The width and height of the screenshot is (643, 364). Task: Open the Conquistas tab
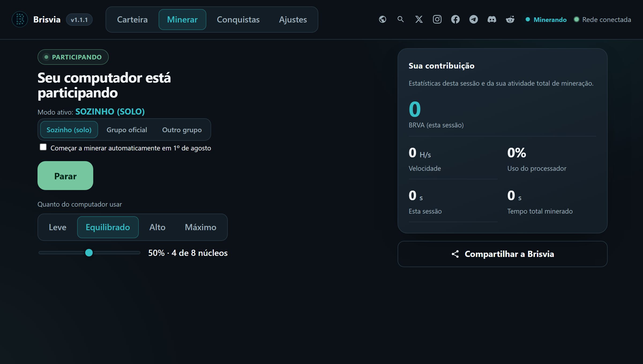[238, 20]
